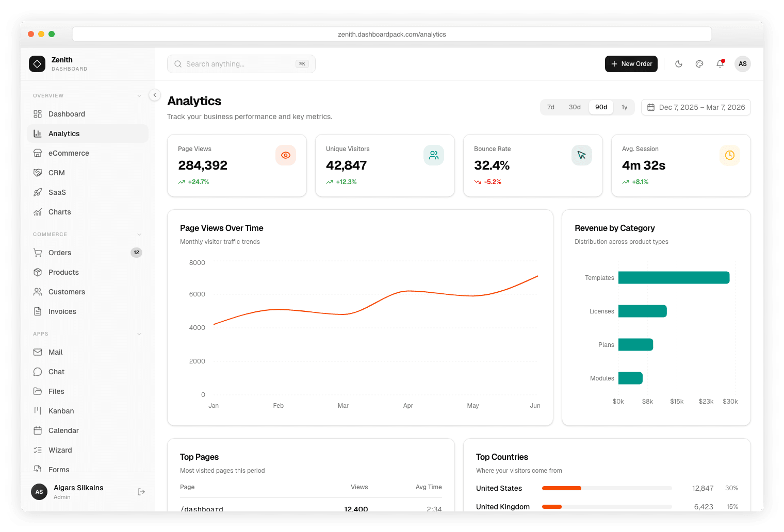Image resolution: width=784 pixels, height=532 pixels.
Task: Open the Kanban board from the sidebar
Action: pyautogui.click(x=61, y=410)
